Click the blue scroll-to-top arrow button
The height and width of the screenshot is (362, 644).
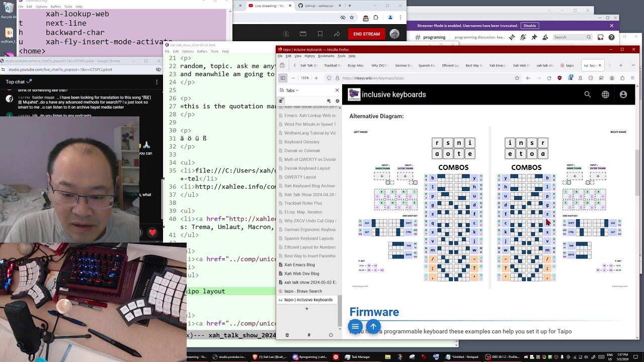click(x=373, y=326)
